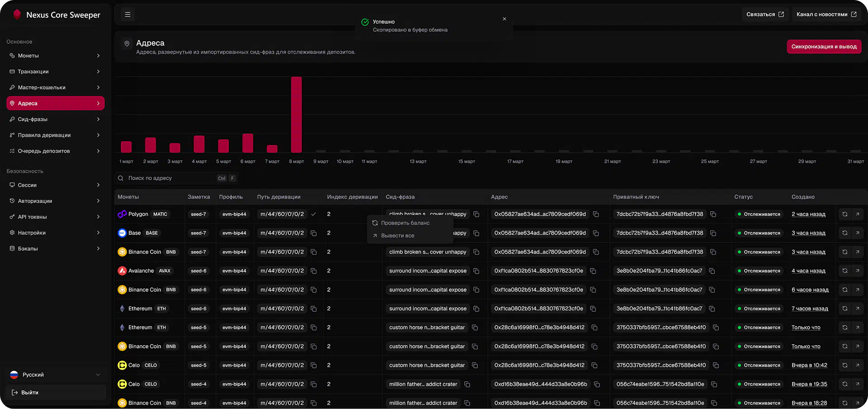This screenshot has height=409, width=868.
Task: Select Проверить баланс from context menu
Action: coord(405,223)
